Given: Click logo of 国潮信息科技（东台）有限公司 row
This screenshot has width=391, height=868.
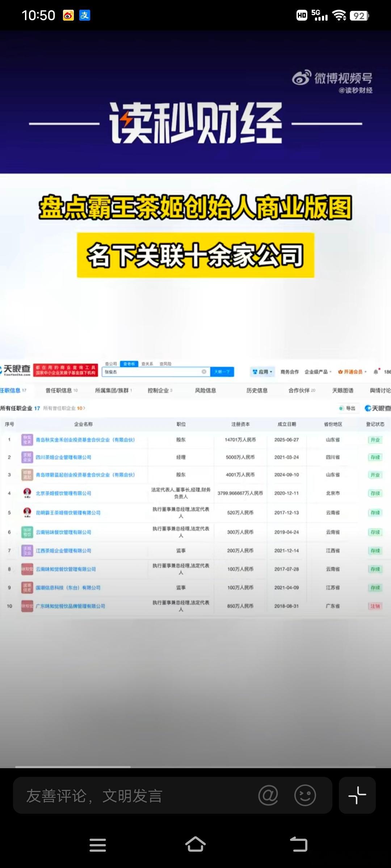Looking at the screenshot, I should 27,587.
